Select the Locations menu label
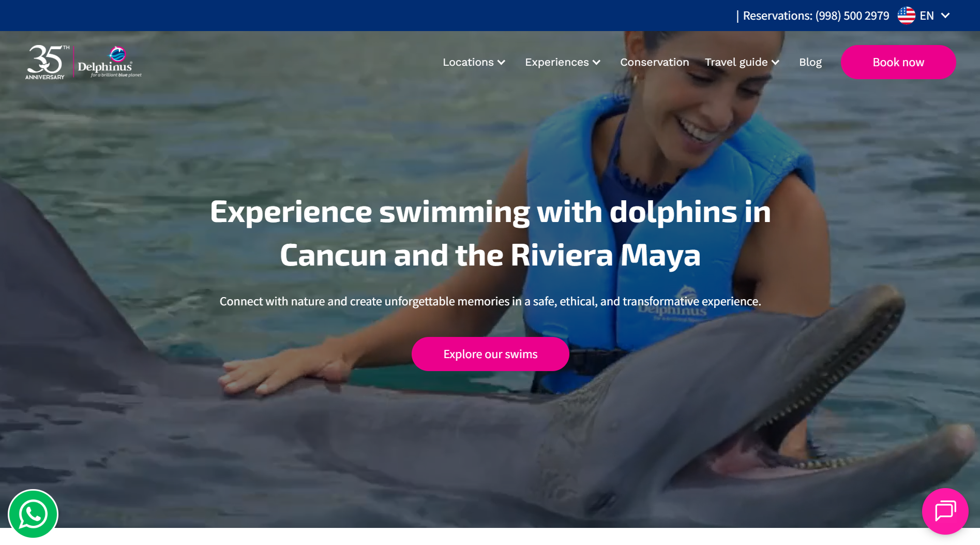Screen dimensions: 980x545 click(468, 62)
